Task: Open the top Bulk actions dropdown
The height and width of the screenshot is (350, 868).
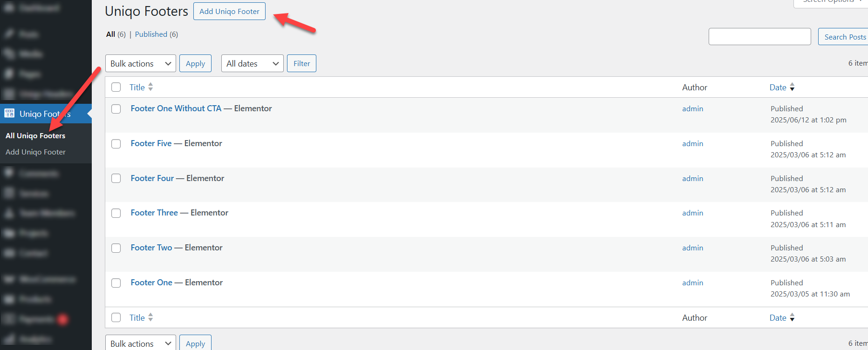Action: (140, 64)
